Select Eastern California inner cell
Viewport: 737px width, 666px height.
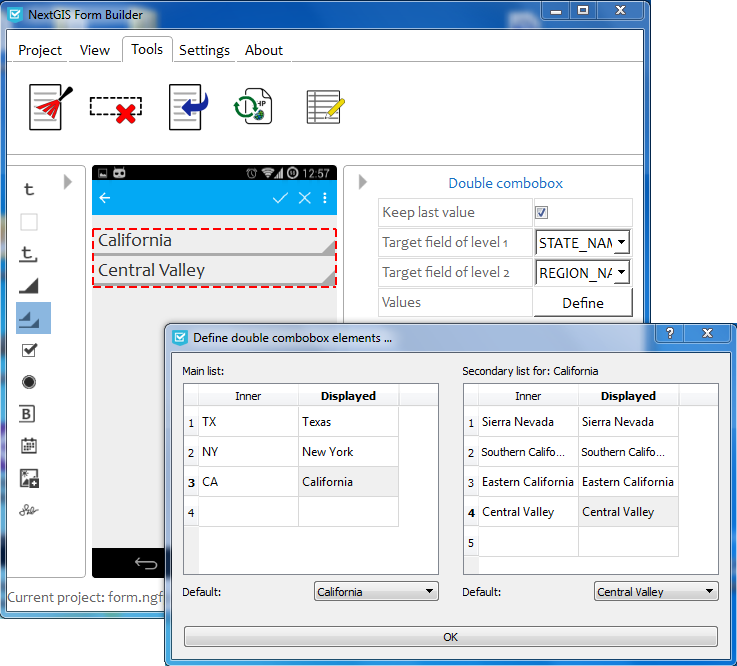528,482
